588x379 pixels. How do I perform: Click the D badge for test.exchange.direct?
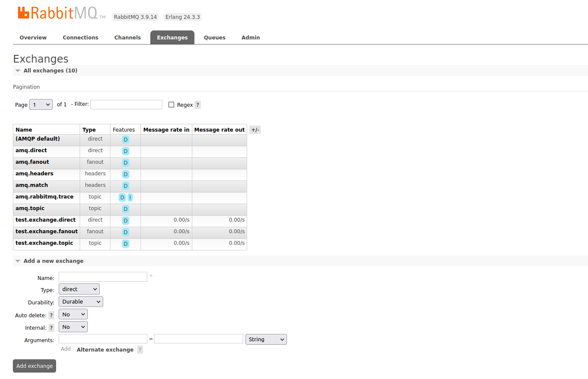click(125, 221)
